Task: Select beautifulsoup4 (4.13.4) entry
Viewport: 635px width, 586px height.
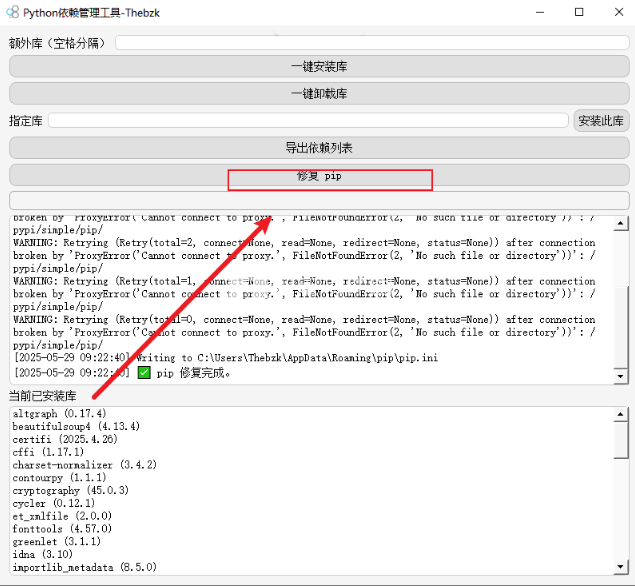Action: [x=76, y=426]
